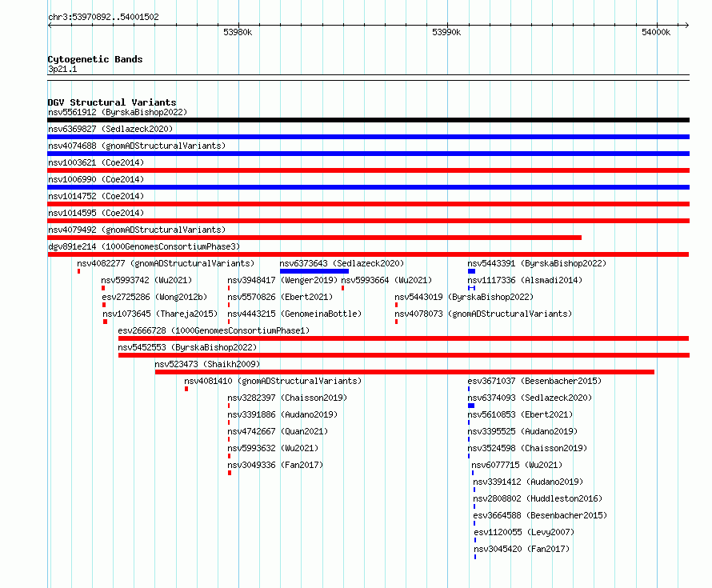Select the blue nsv6369827 Sedlazeck2020 bar
The height and width of the screenshot is (588, 712).
pos(368,137)
